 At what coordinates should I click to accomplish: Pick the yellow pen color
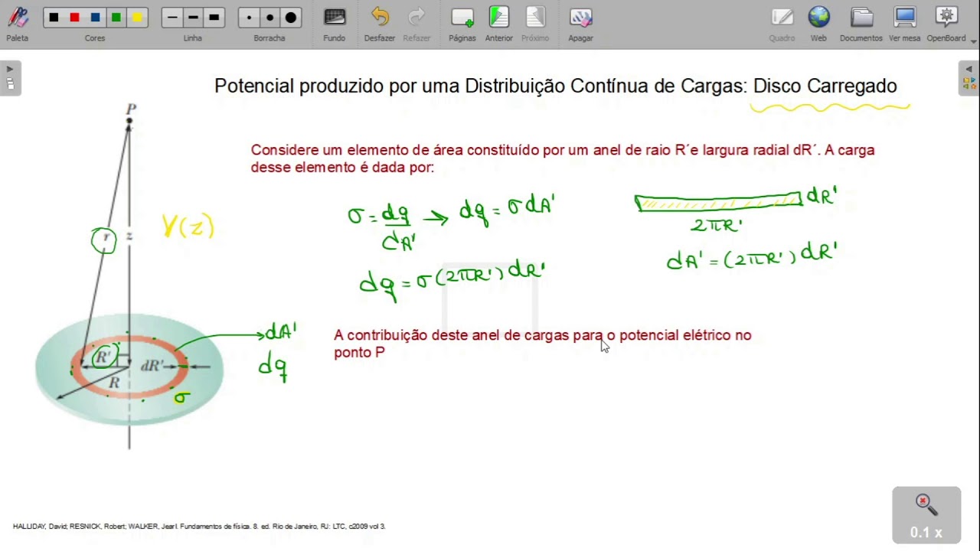pyautogui.click(x=136, y=18)
